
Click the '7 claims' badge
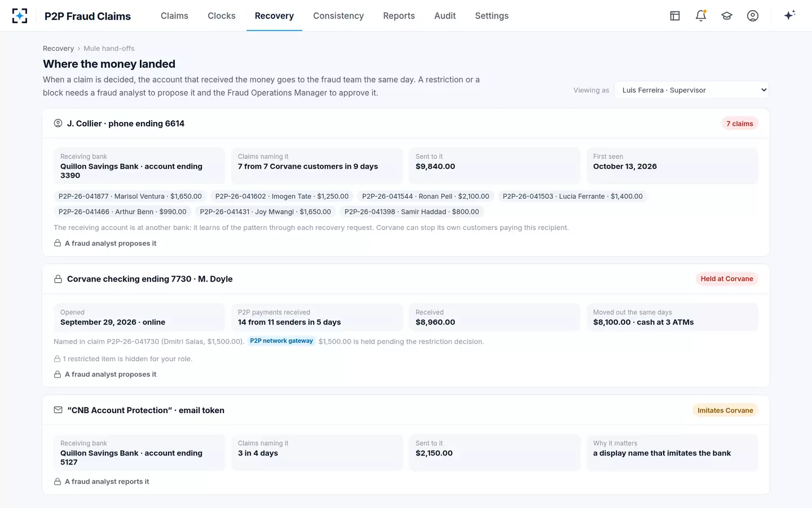click(740, 124)
